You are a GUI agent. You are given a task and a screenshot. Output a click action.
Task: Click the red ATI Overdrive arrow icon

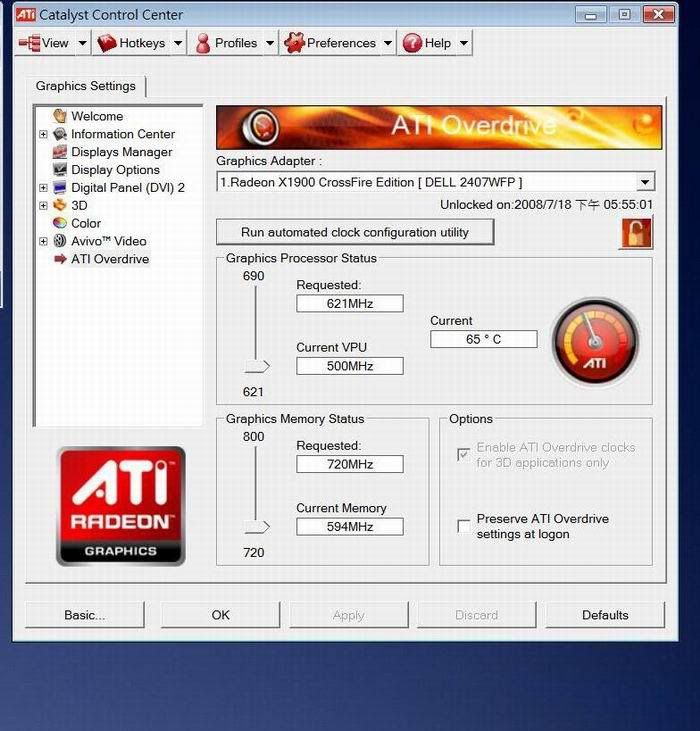(60, 259)
